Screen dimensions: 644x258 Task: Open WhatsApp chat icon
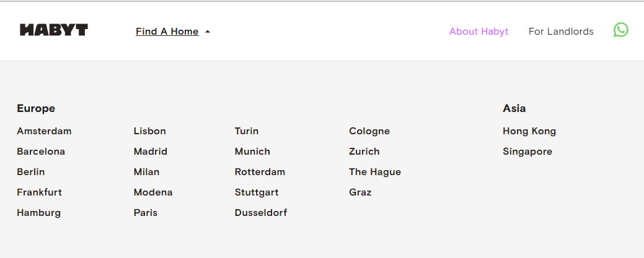tap(620, 30)
